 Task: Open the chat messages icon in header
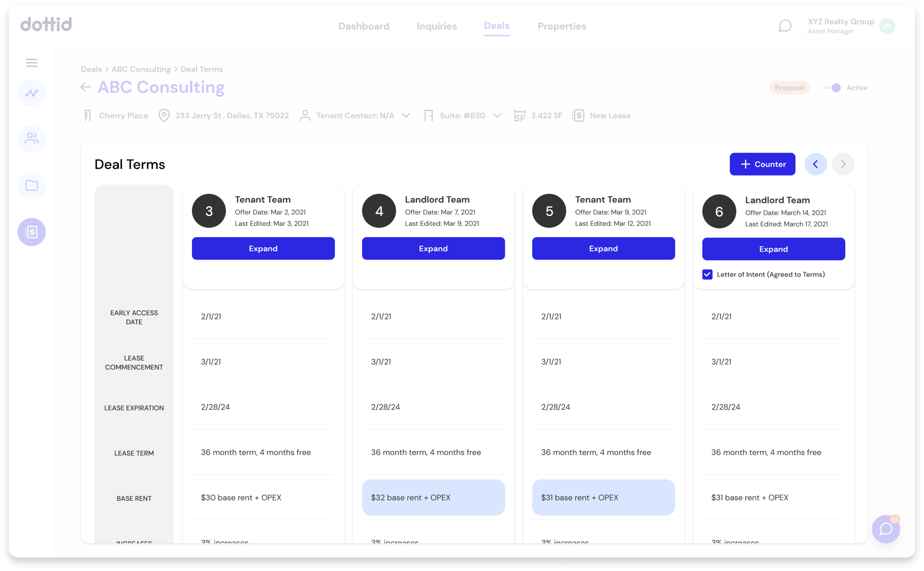(785, 26)
